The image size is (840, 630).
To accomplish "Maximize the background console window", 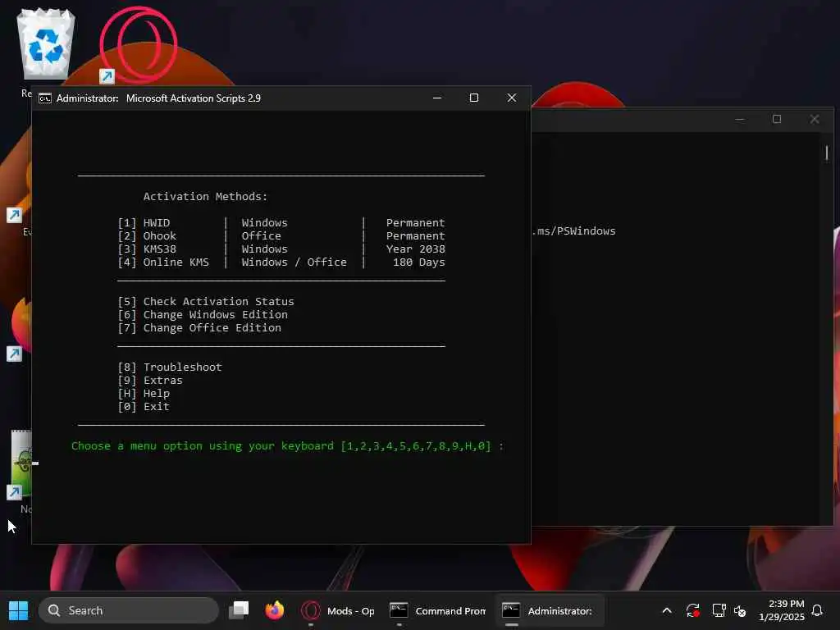I will click(x=777, y=119).
